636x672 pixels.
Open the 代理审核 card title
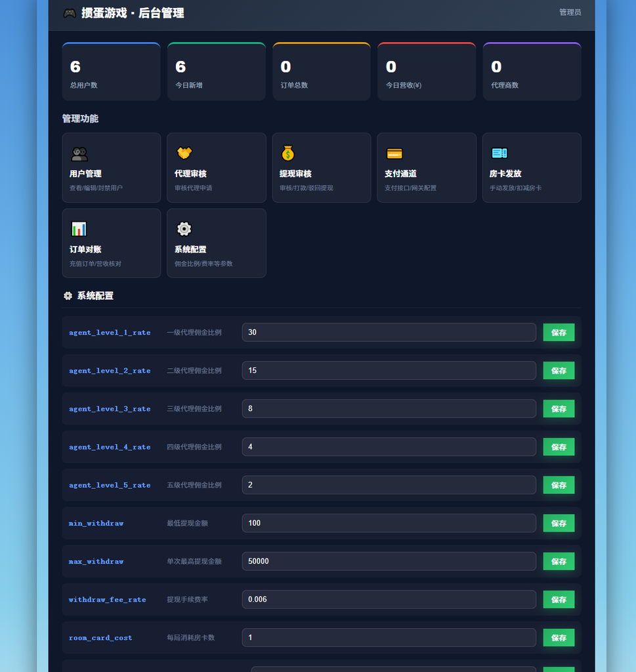[190, 173]
